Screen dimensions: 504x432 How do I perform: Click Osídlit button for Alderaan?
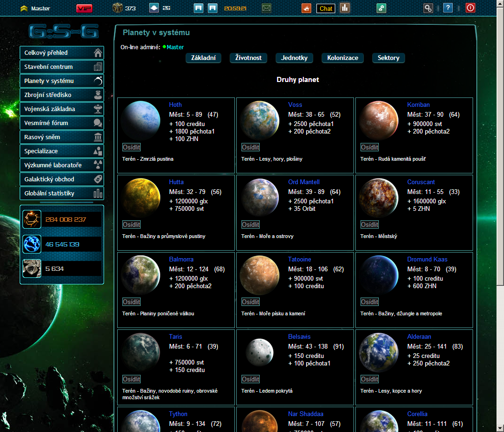(369, 380)
